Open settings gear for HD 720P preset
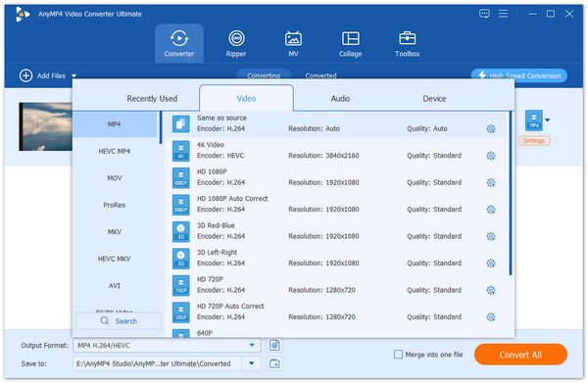 (x=491, y=290)
